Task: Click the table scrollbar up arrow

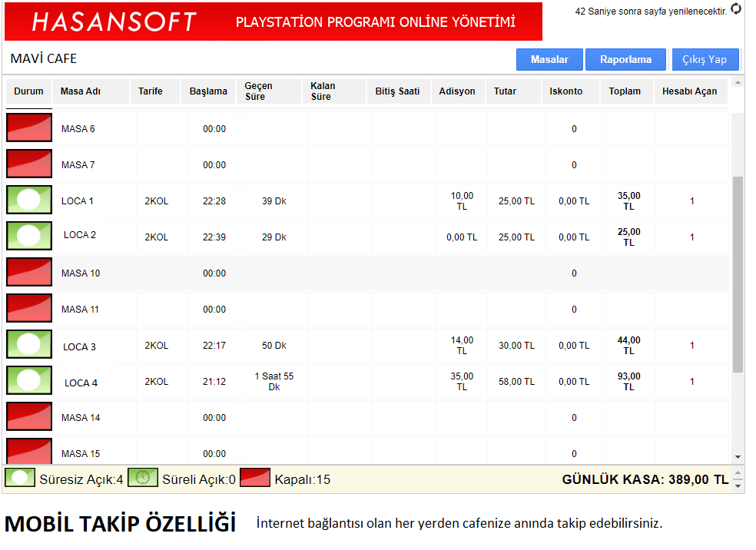Action: point(738,82)
